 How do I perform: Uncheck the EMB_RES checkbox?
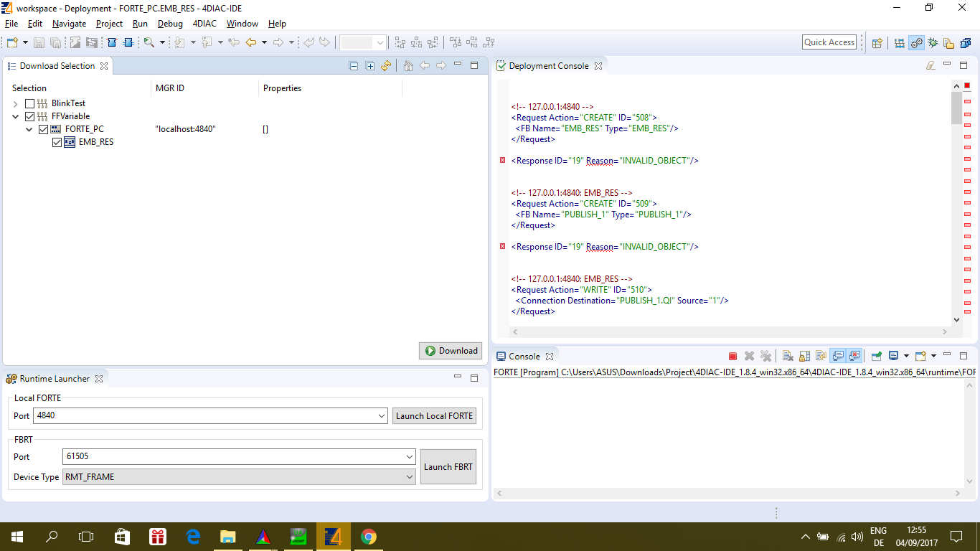tap(57, 142)
